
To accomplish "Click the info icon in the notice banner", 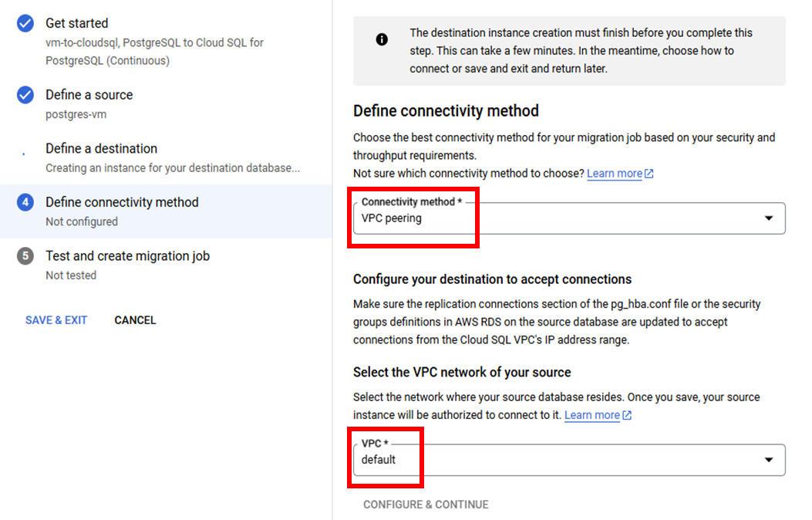I will click(382, 39).
